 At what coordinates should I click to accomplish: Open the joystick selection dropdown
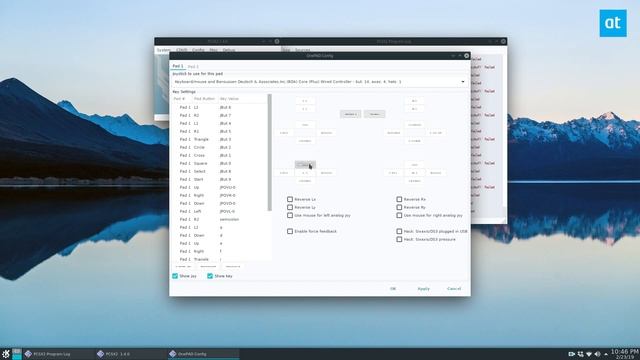coord(320,82)
